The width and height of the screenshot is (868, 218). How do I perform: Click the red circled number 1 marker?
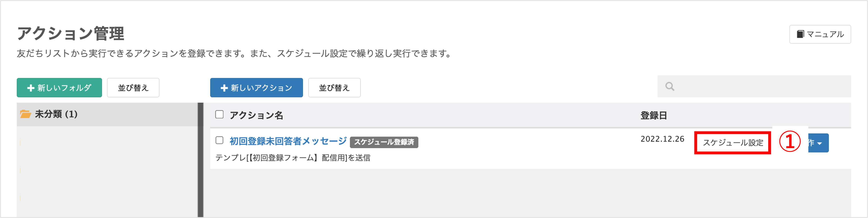789,141
